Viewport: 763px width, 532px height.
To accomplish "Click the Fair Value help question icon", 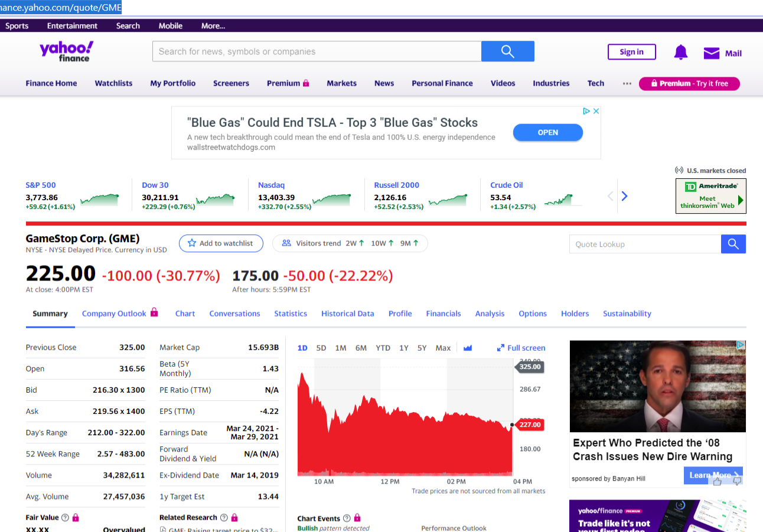I will [x=66, y=518].
